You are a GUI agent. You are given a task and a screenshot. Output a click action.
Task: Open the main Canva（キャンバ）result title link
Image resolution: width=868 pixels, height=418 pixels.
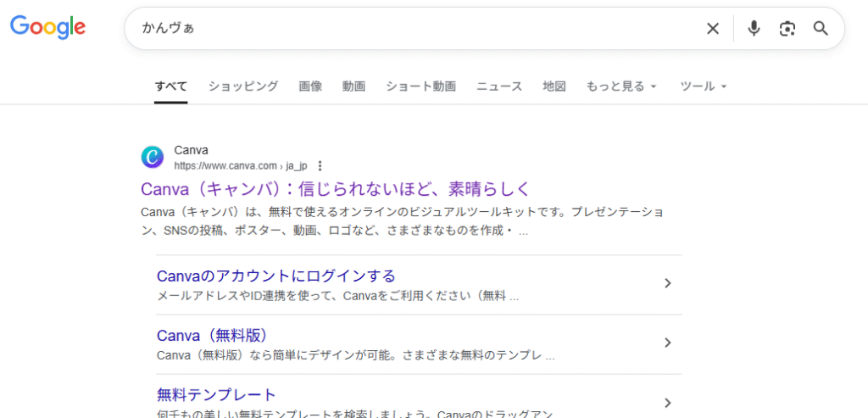335,188
